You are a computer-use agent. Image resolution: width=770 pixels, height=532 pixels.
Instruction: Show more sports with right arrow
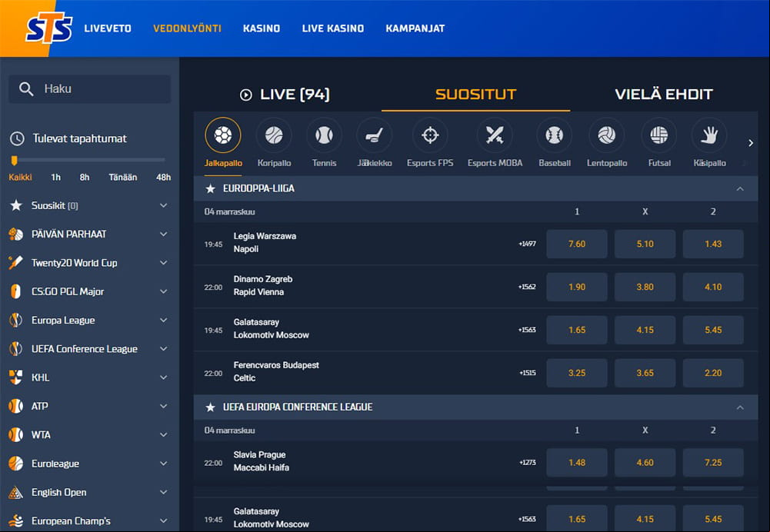click(750, 143)
